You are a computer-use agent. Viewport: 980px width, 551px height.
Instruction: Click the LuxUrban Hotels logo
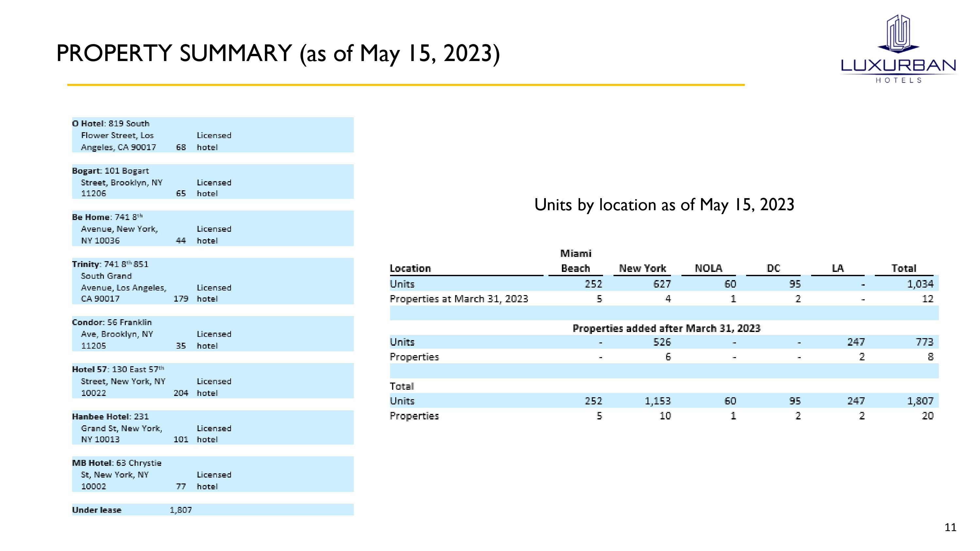point(898,49)
